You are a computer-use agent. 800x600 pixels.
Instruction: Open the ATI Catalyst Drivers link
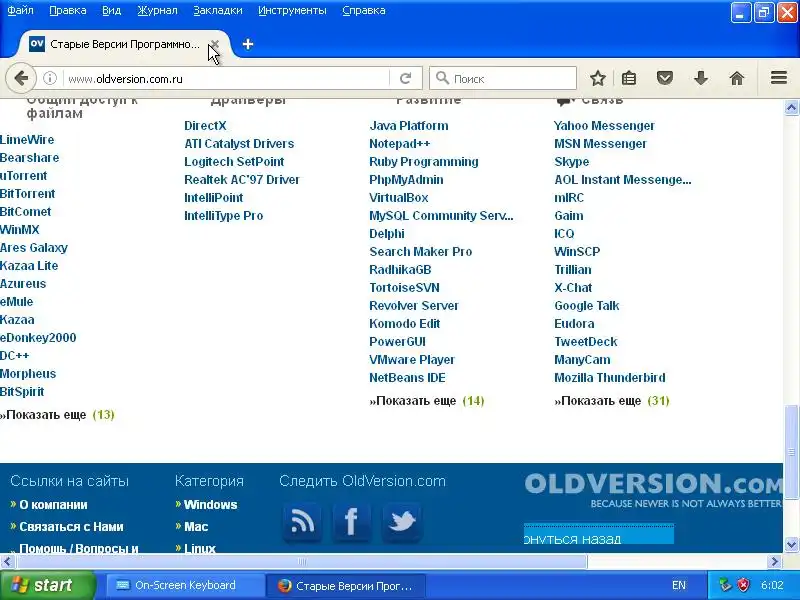click(239, 144)
